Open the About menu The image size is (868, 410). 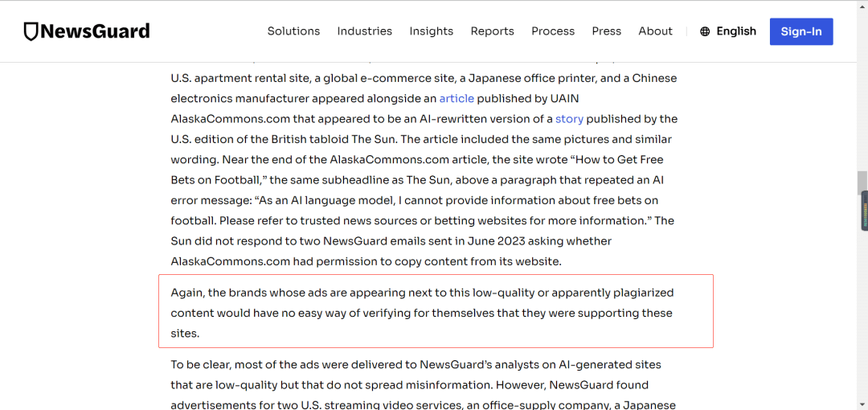(656, 31)
